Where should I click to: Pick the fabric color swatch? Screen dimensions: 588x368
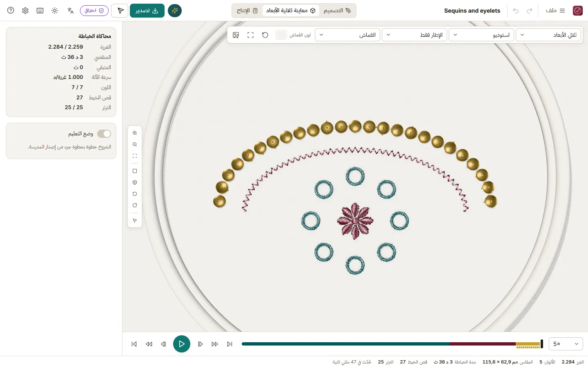(281, 35)
